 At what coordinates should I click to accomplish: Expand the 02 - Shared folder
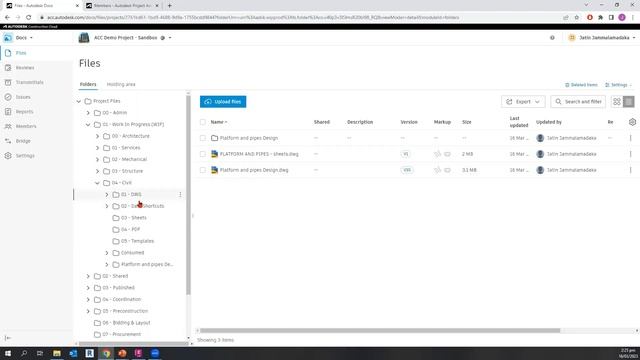[88, 276]
